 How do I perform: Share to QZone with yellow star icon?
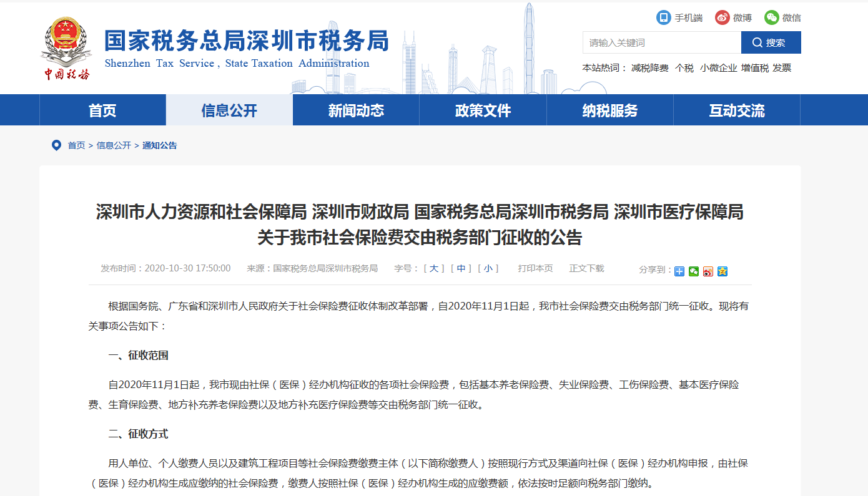click(x=723, y=271)
